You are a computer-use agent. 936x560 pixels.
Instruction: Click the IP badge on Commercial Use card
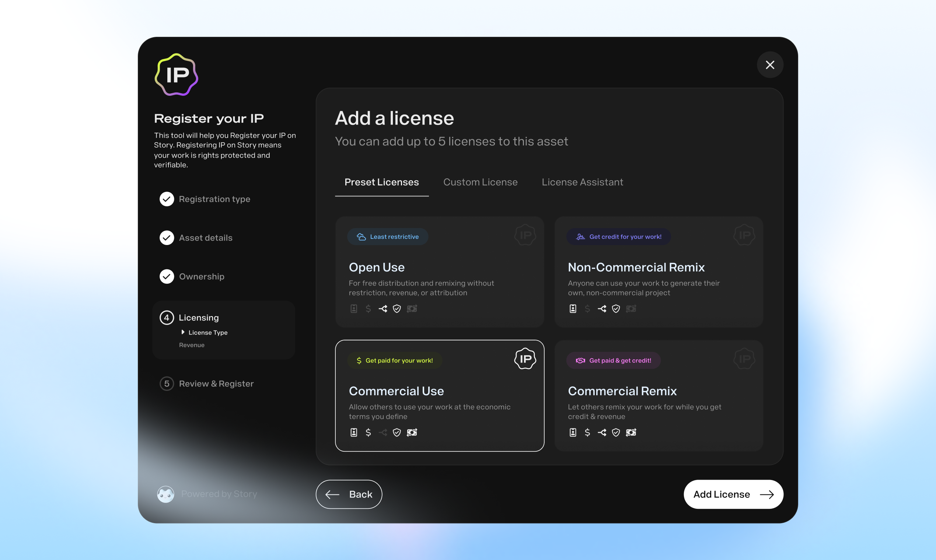point(525,359)
